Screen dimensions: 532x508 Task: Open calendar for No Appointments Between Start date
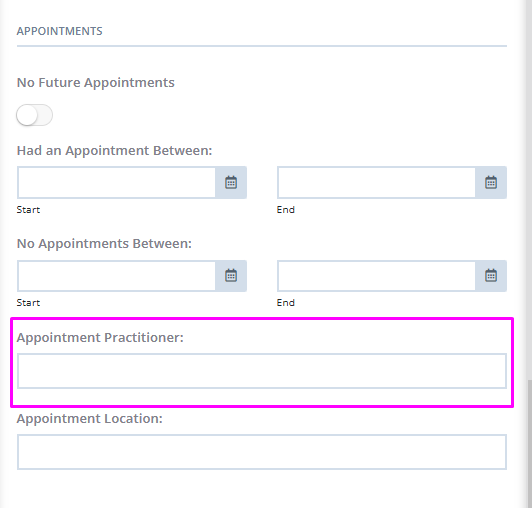click(x=231, y=276)
